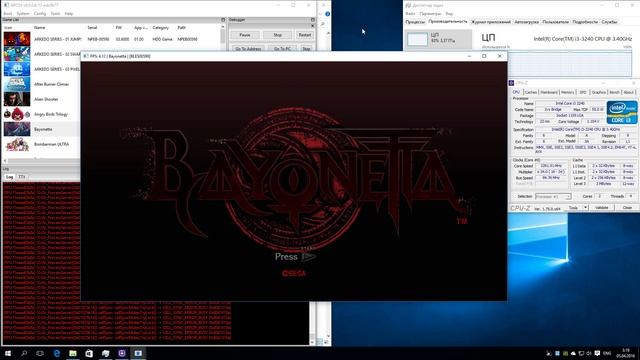Open Task Manager Details tab
This screenshot has height=360, width=640.
[585, 22]
